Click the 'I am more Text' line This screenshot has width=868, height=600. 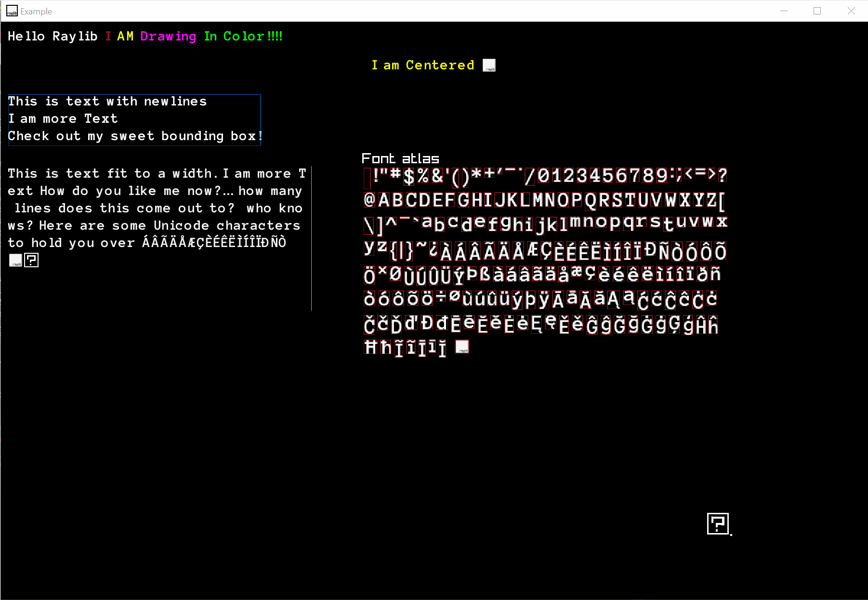63,118
